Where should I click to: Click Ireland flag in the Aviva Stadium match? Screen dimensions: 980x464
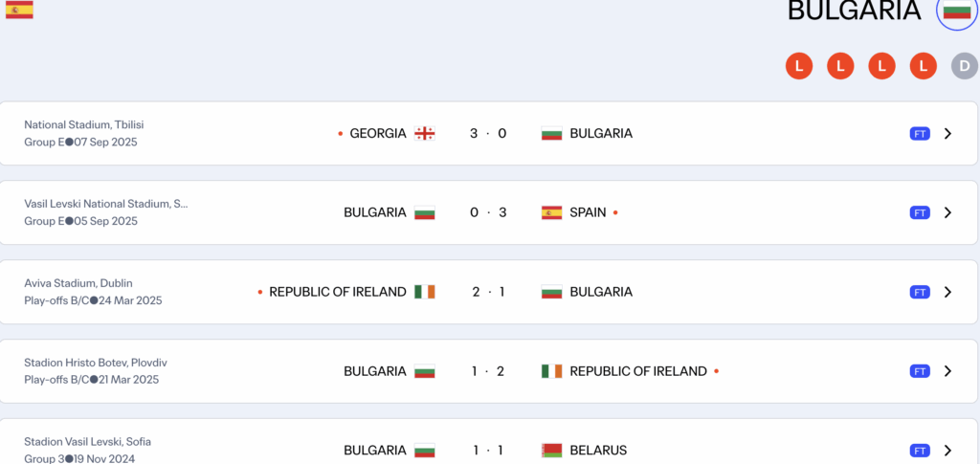425,292
